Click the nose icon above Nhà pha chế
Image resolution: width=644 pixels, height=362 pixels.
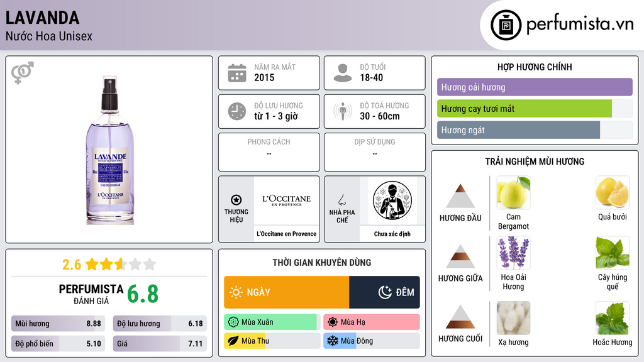(x=341, y=200)
